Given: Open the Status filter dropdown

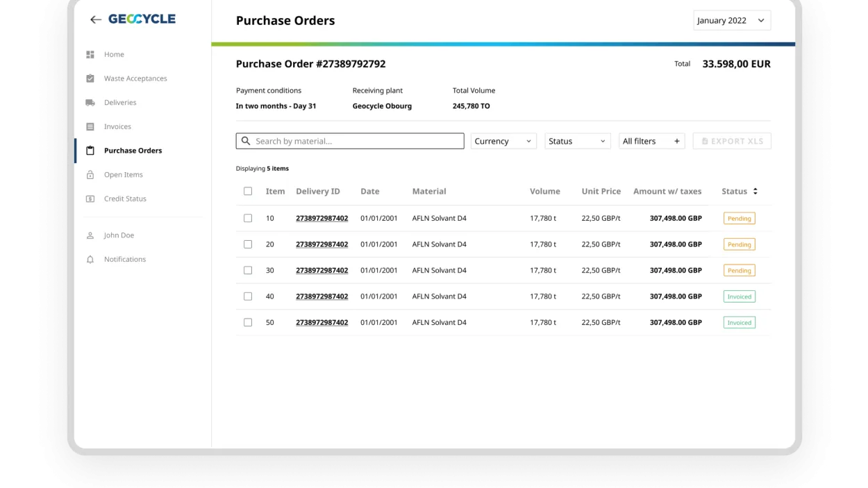Looking at the screenshot, I should [577, 142].
